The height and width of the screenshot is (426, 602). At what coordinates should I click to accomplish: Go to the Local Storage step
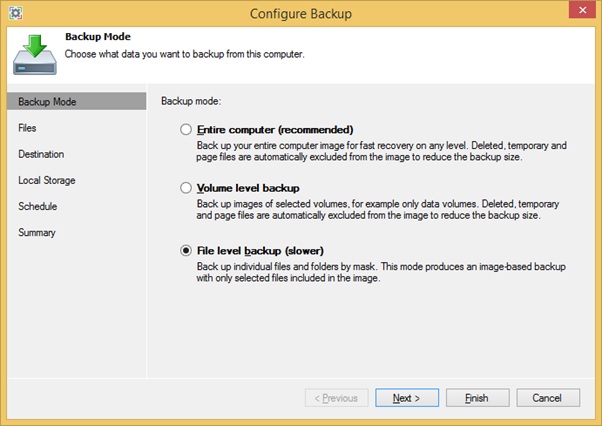(47, 180)
